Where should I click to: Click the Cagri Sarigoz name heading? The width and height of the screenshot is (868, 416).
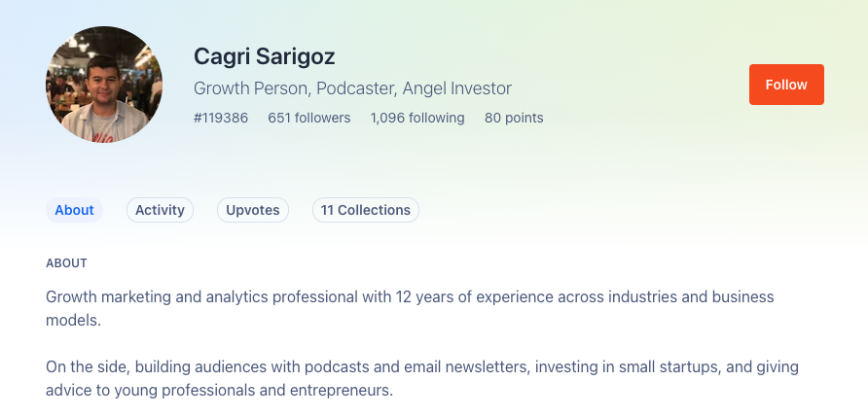pos(265,56)
